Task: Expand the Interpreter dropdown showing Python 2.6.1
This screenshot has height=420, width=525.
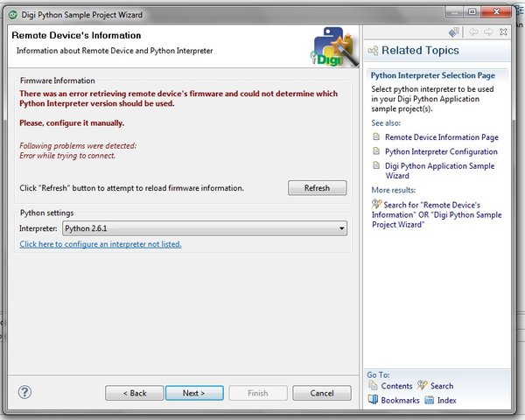Action: click(x=205, y=228)
